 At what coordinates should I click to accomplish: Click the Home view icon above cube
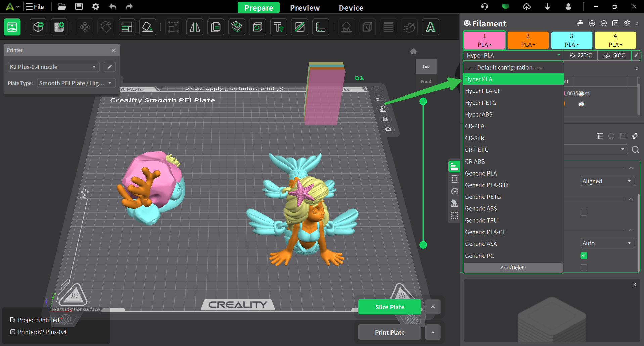(413, 51)
